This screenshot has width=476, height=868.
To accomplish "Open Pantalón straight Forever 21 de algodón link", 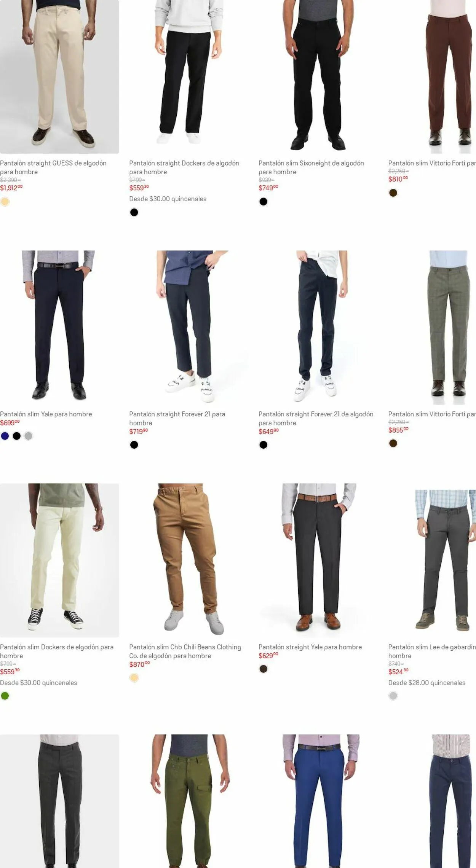I will [x=316, y=418].
